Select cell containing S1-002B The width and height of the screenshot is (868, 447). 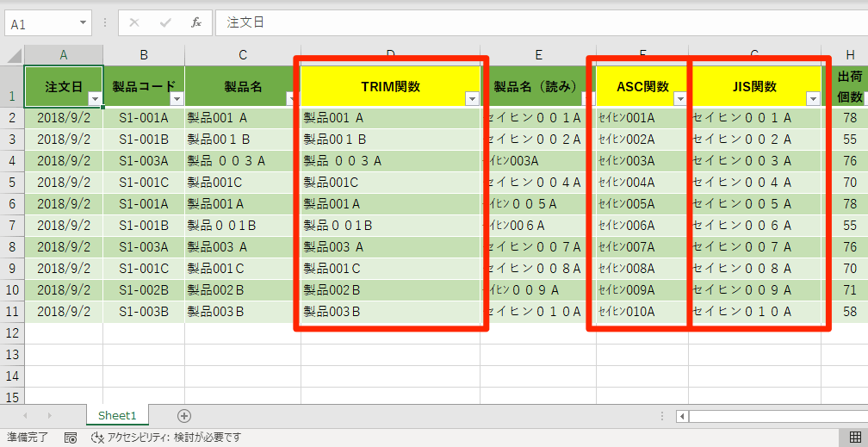pos(144,289)
